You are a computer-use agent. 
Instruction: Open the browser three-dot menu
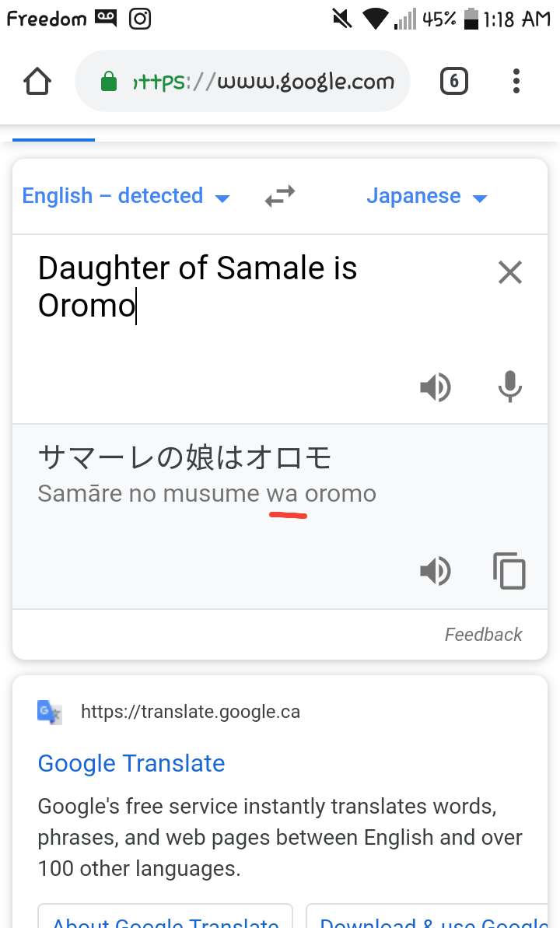click(x=516, y=81)
